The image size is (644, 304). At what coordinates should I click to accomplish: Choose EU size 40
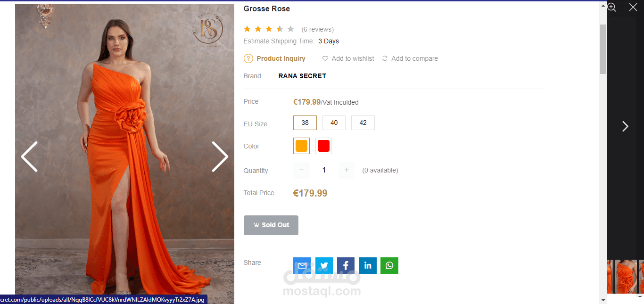(x=334, y=123)
